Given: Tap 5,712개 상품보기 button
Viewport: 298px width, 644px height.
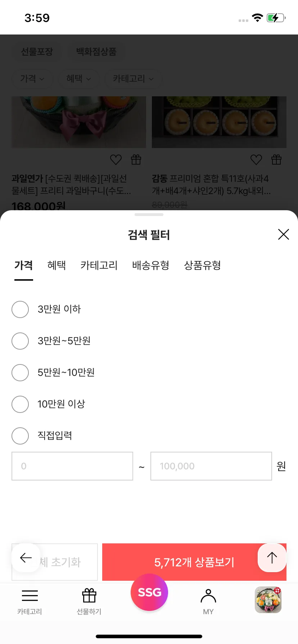Looking at the screenshot, I should pos(194,562).
